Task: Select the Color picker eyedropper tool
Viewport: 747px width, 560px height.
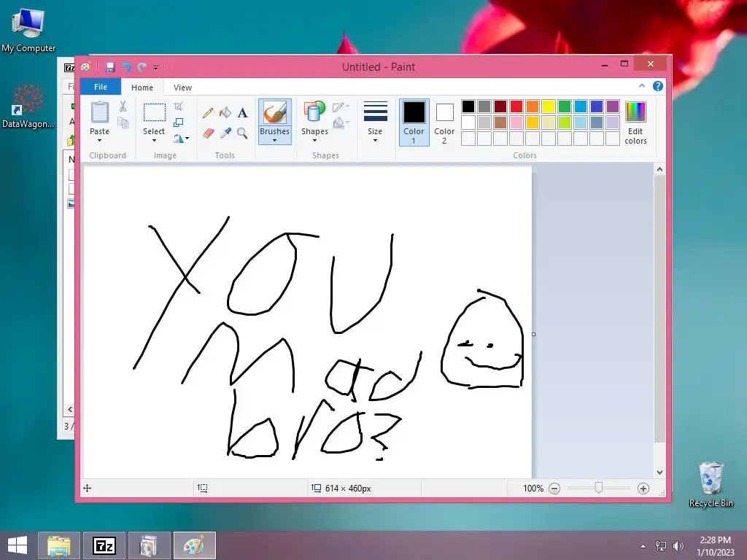Action: [x=225, y=133]
